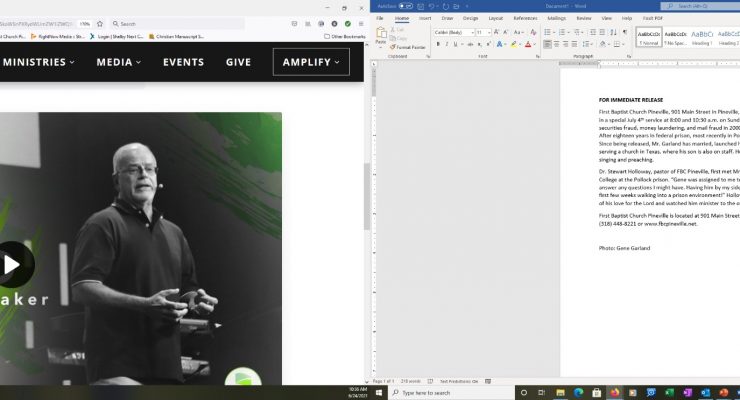Viewport: 740px width, 400px height.
Task: Toggle show paragraph marks
Action: [x=625, y=32]
